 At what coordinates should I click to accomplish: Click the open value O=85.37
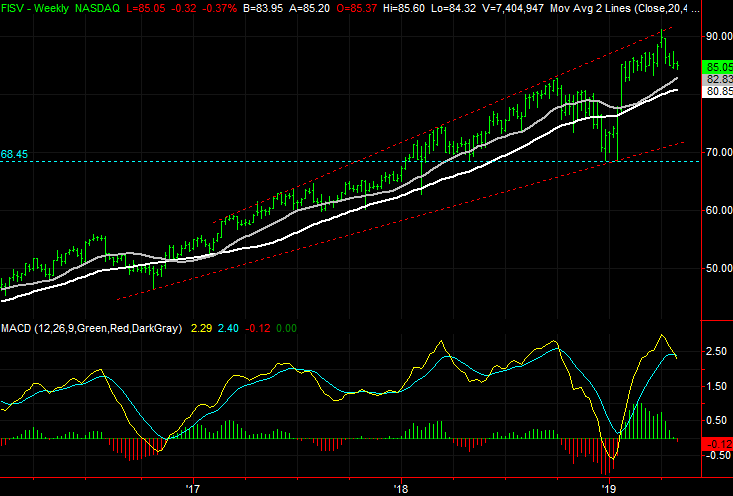(x=356, y=8)
